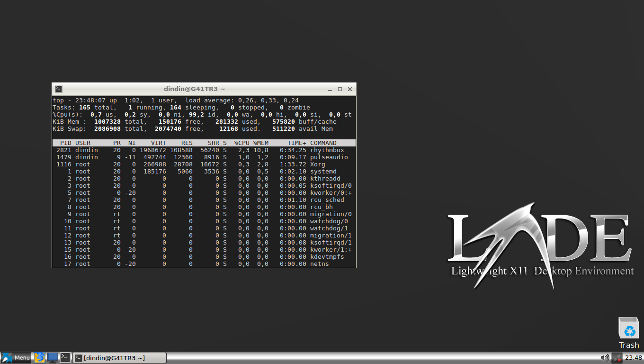Screen dimensions: 644x364
Task: Close the dindin@G41TR3 terminal window
Action: (350, 89)
